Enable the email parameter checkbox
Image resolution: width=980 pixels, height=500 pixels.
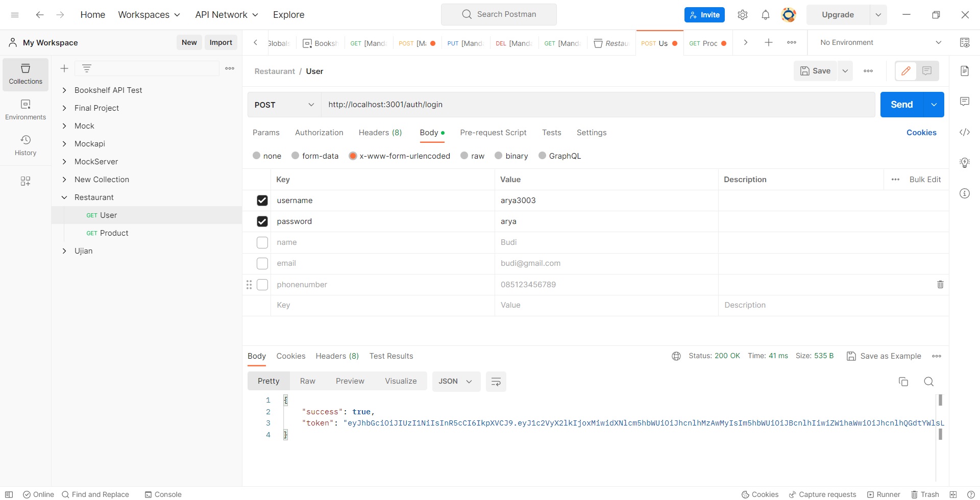click(262, 263)
